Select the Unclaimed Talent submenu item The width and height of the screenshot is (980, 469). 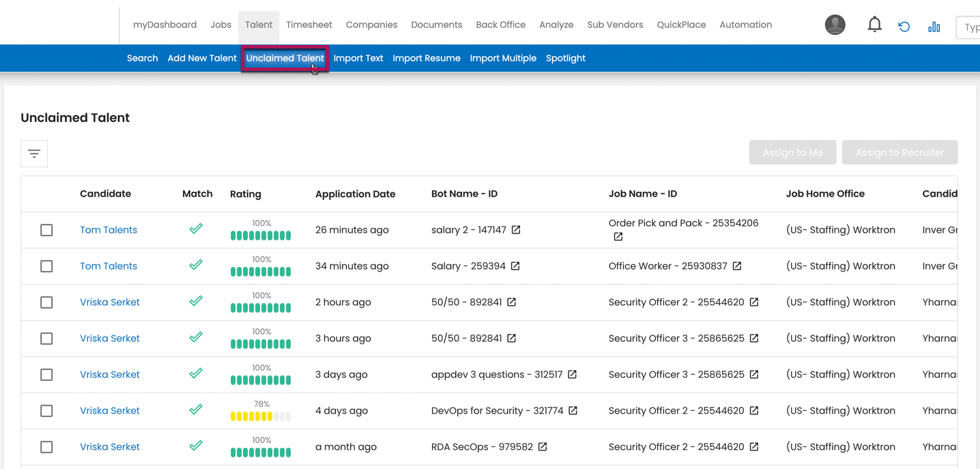(285, 58)
